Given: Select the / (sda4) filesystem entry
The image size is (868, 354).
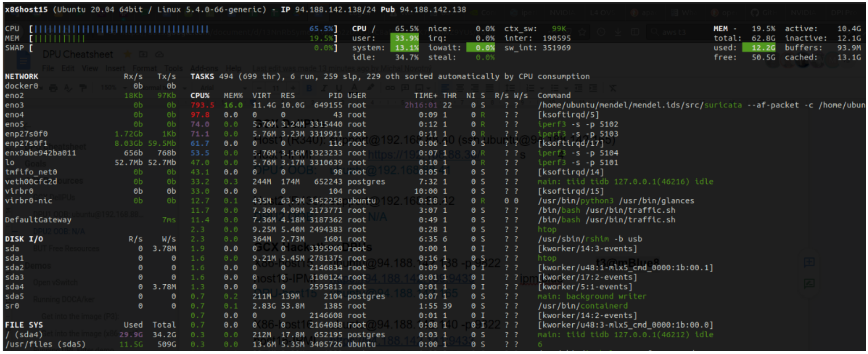Looking at the screenshot, I should tap(24, 334).
